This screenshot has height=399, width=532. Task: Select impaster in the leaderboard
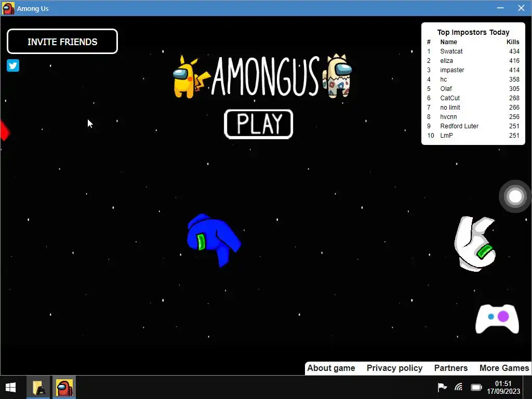coord(452,70)
